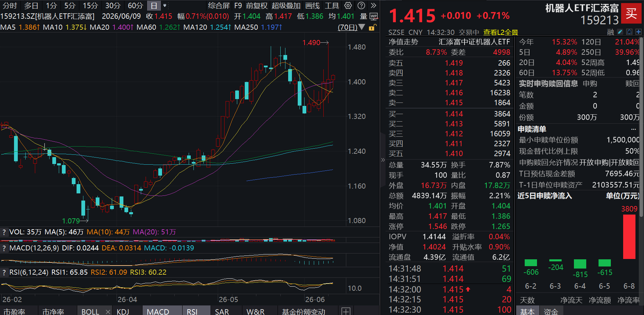Open the 查看L2全景 link
This screenshot has height=315, width=644.
[500, 32]
